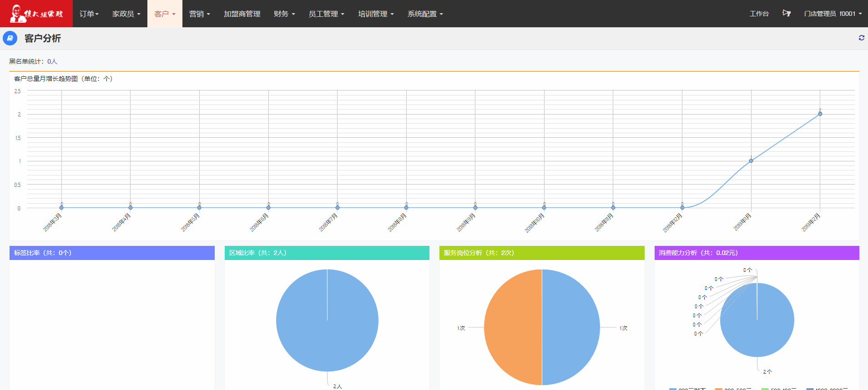Open the 工作台 workspace
This screenshot has width=868, height=390.
click(759, 14)
